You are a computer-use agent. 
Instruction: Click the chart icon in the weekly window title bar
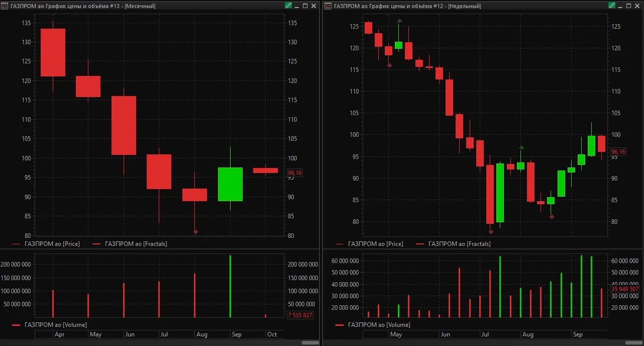(328, 6)
